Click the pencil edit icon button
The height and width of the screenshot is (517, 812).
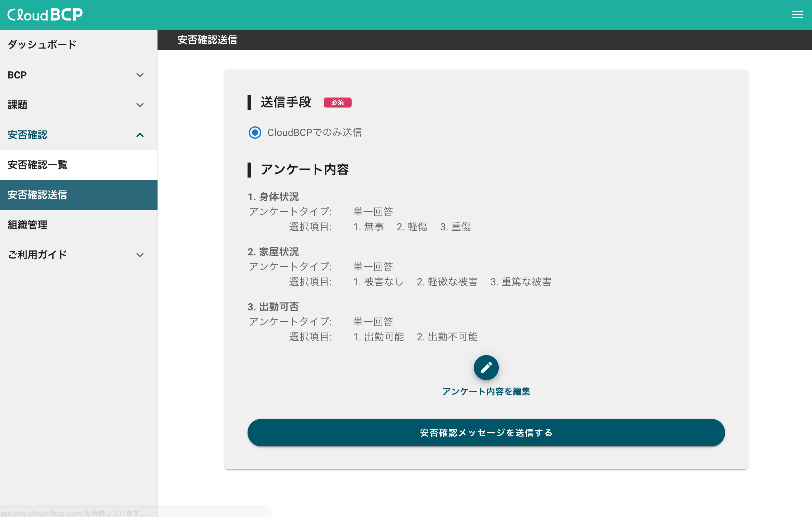tap(486, 368)
